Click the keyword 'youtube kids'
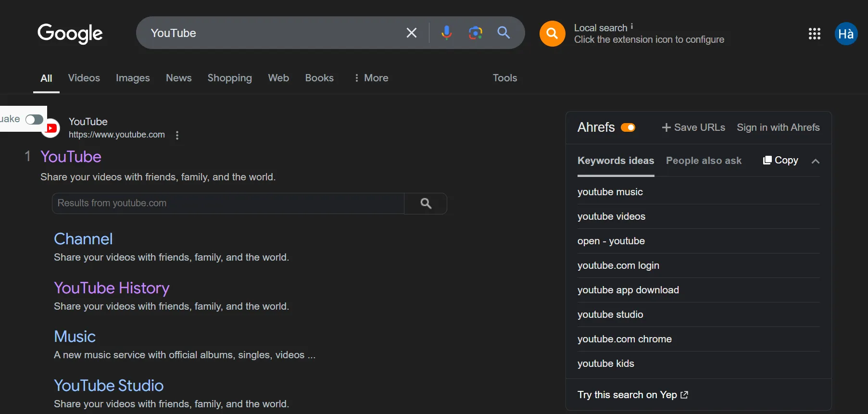 tap(606, 364)
